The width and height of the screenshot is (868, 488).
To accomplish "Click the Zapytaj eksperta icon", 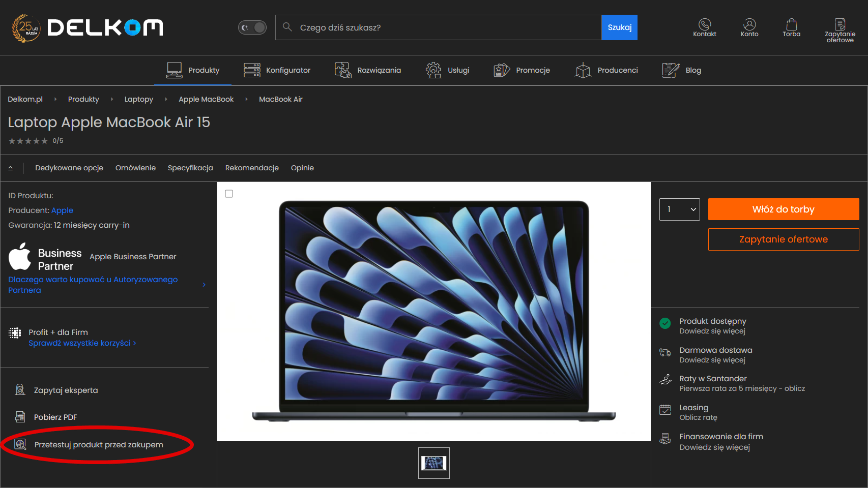I will tap(20, 390).
